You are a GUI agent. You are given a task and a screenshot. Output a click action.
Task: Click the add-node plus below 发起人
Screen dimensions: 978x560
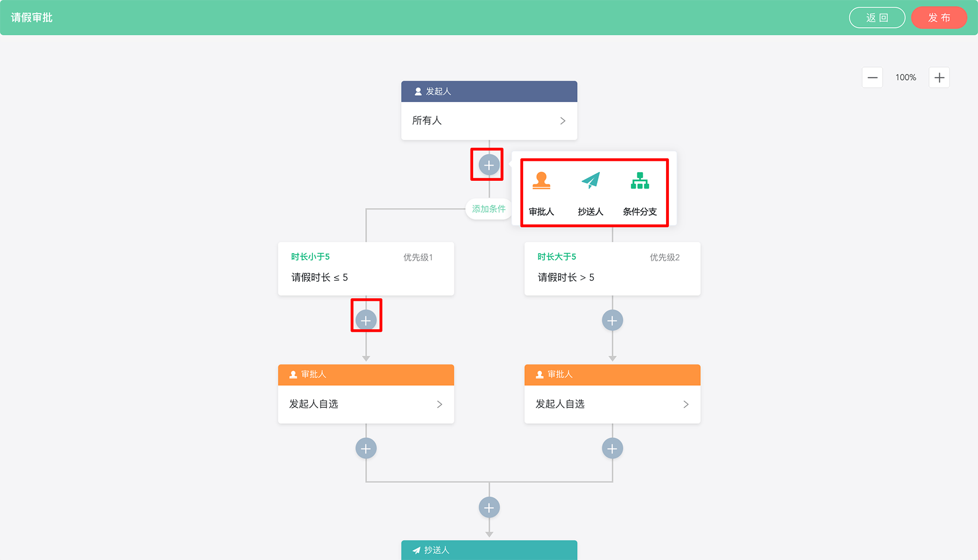(x=489, y=165)
